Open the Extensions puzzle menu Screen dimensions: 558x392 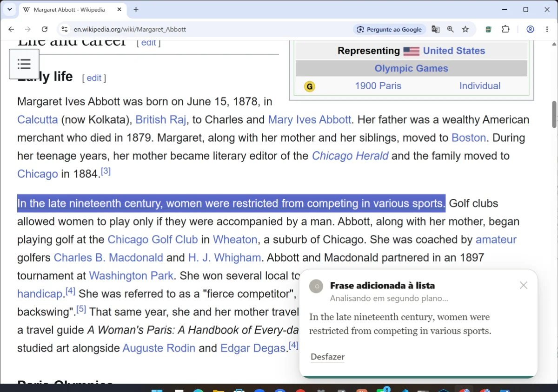point(505,29)
